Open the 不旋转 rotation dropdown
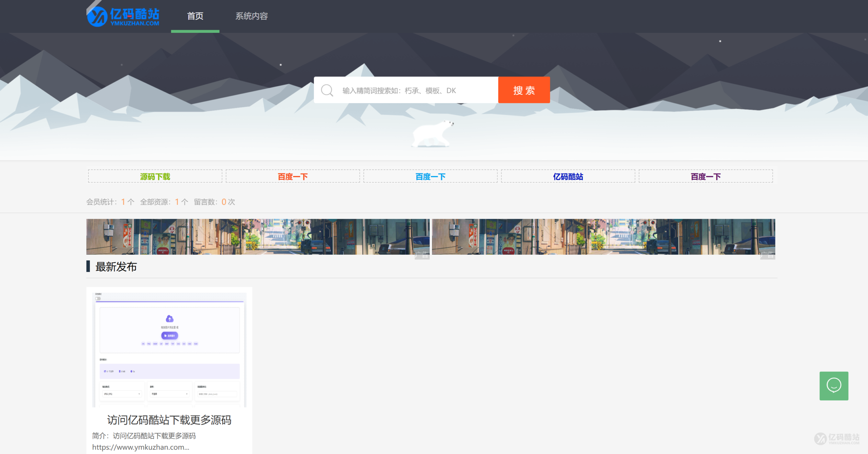868x454 pixels. click(x=170, y=394)
